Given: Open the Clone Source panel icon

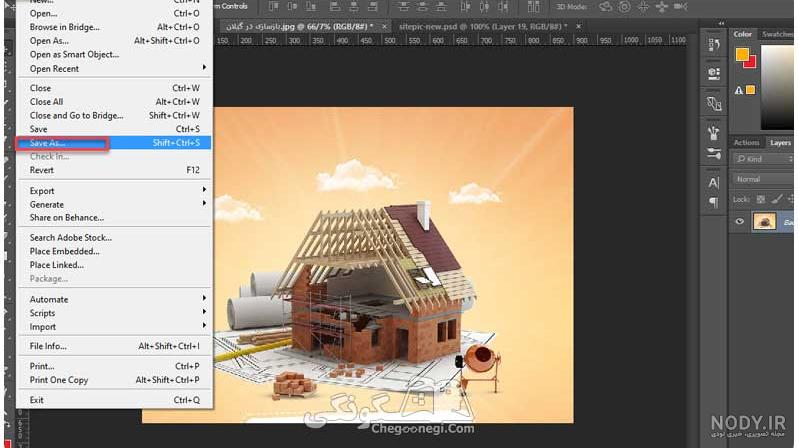Looking at the screenshot, I should 714,103.
